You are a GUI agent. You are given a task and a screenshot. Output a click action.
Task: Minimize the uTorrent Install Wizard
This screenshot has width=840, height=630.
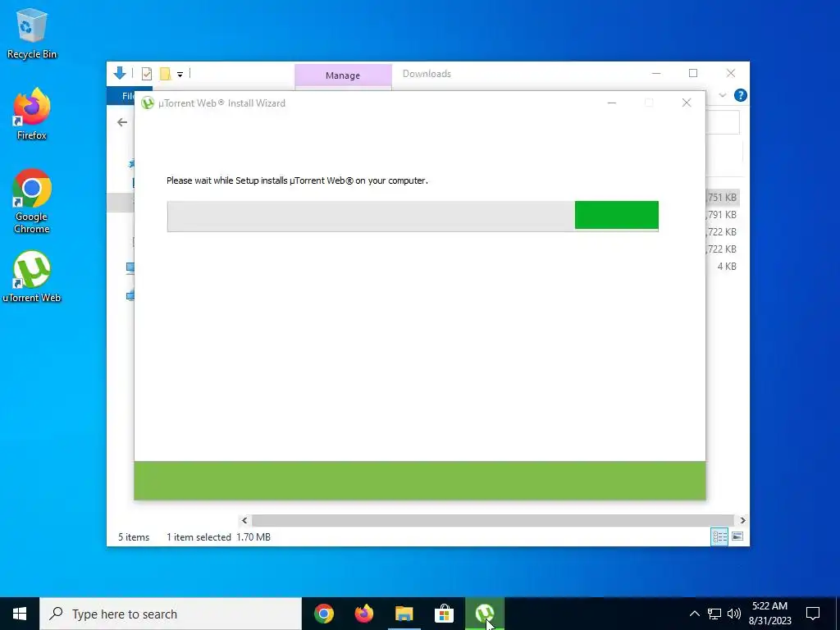(x=612, y=103)
